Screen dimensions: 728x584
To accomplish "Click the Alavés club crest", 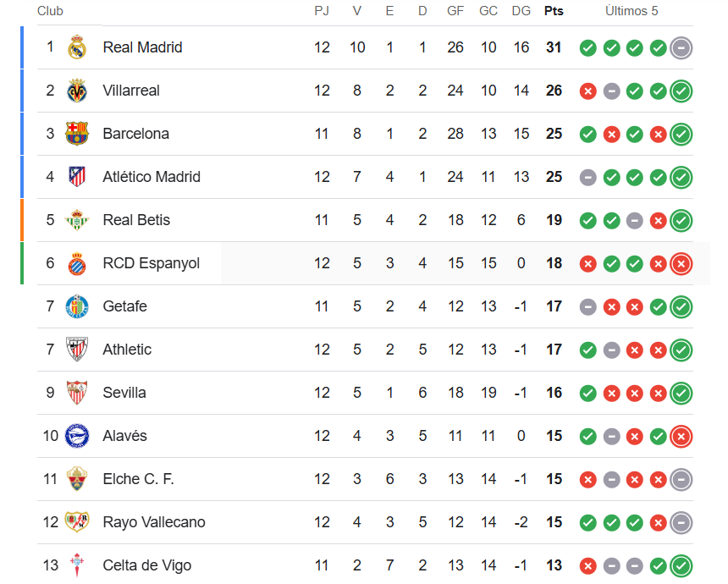I will [77, 436].
